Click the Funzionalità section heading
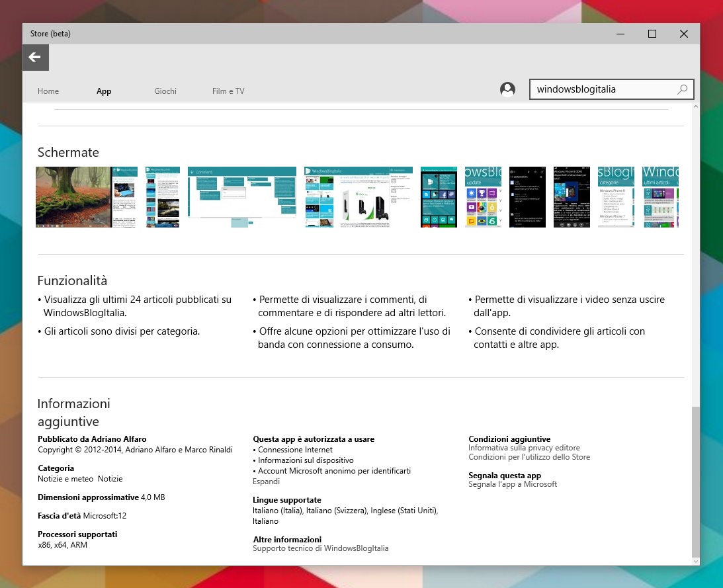723x588 pixels. [72, 280]
